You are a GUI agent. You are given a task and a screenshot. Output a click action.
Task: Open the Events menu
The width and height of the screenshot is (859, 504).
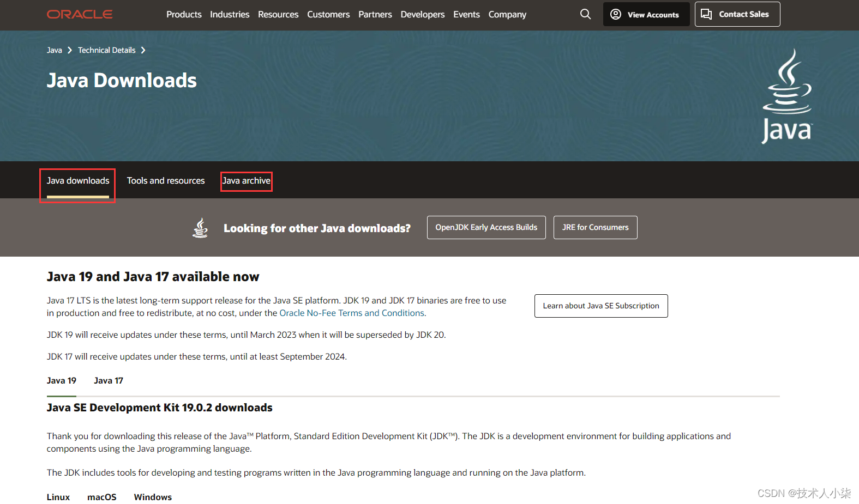point(466,14)
